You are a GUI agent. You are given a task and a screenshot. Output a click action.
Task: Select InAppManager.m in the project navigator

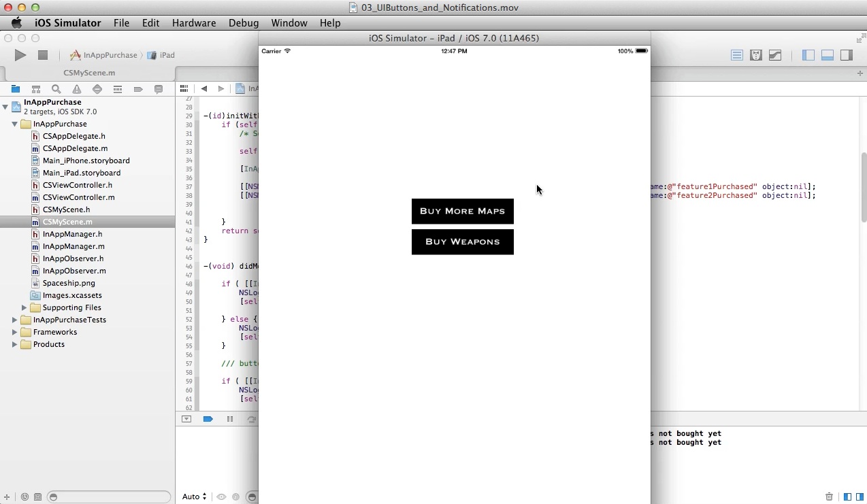click(x=73, y=246)
